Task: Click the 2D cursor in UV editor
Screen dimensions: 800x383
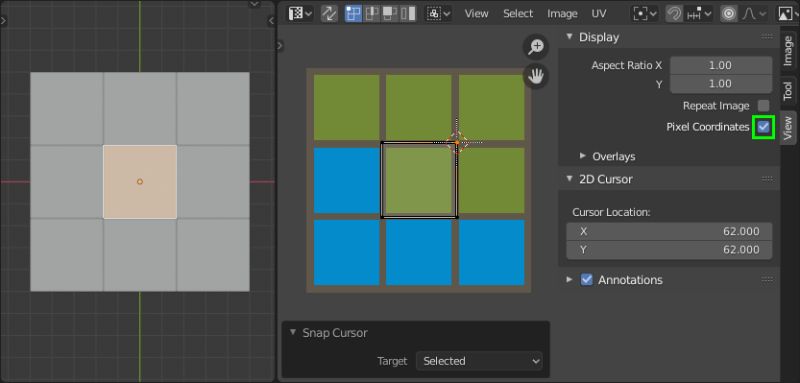Action: [x=457, y=143]
